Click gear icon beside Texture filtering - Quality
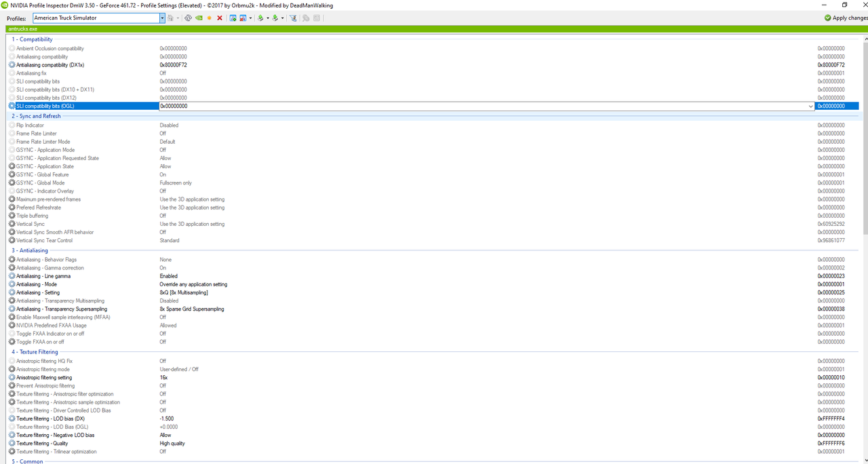This screenshot has height=464, width=868. coord(12,443)
